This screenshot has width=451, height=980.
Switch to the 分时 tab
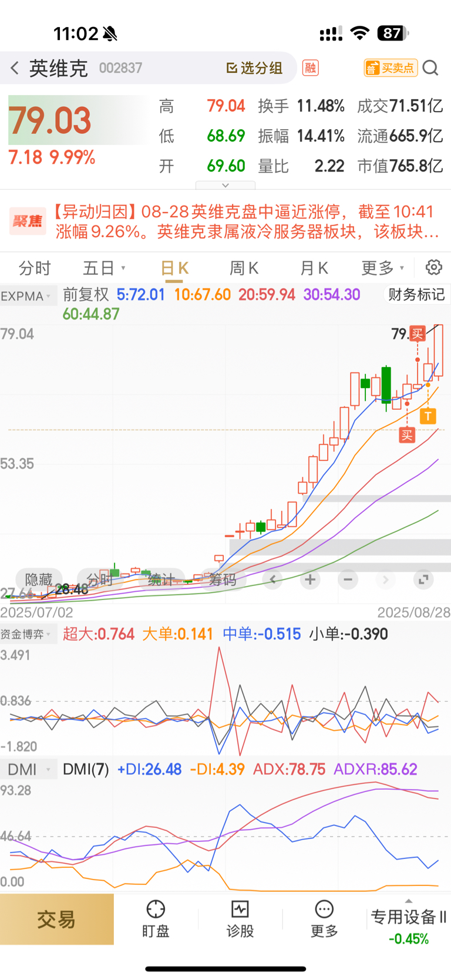point(35,268)
